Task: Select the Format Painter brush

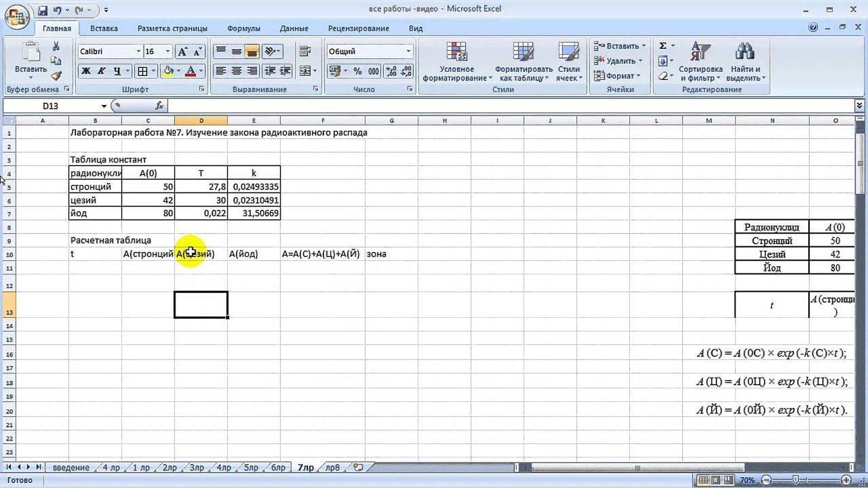Action: 56,76
